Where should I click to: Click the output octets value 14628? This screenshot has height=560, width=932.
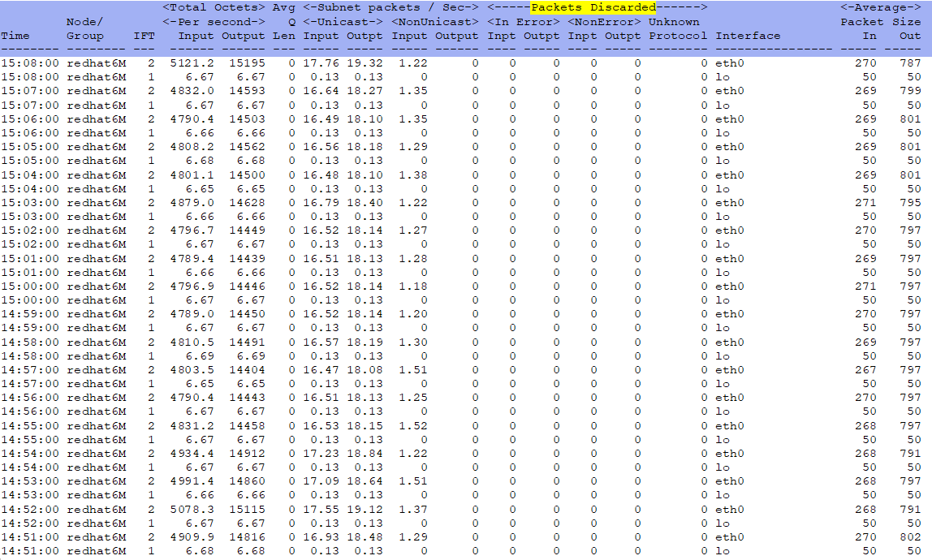coord(248,203)
